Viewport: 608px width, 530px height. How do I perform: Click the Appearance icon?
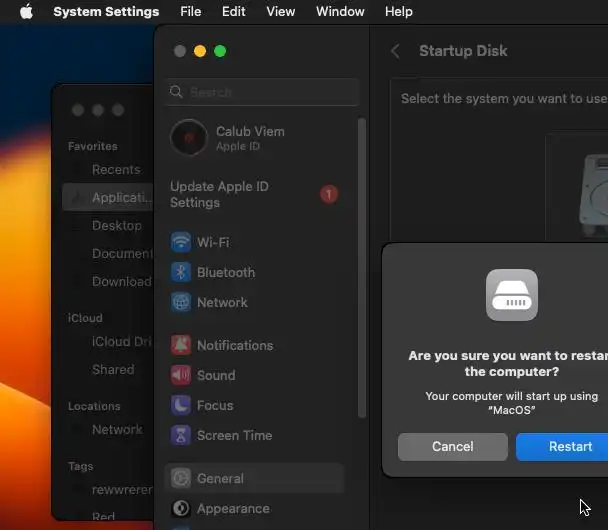click(181, 508)
